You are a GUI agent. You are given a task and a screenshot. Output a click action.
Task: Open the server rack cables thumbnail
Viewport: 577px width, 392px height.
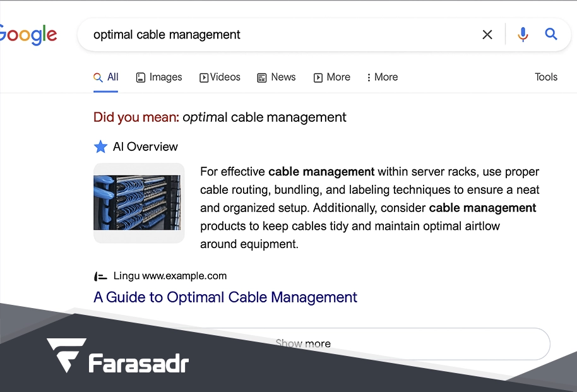coord(139,203)
